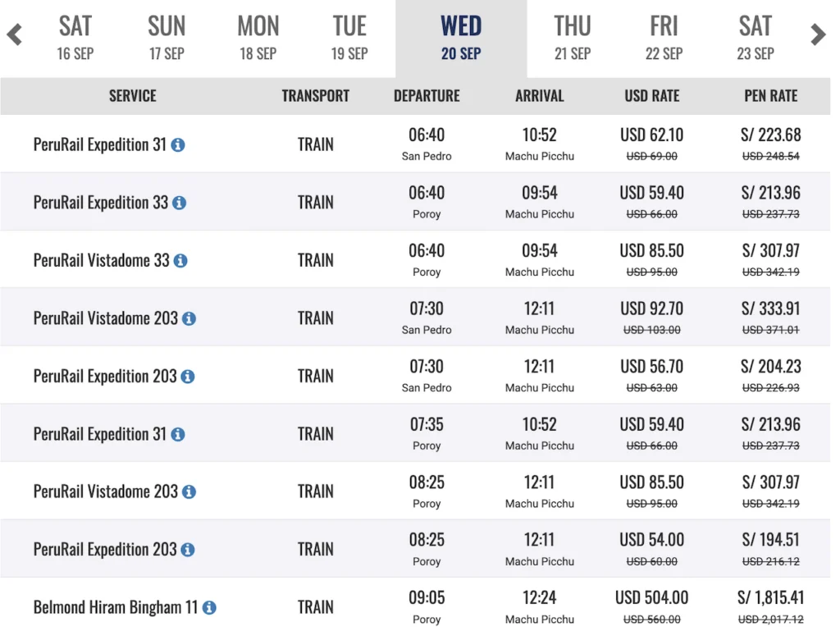Image resolution: width=840 pixels, height=640 pixels.
Task: Open info icon beside Belmond Hiram Bingham 11
Action: point(209,607)
